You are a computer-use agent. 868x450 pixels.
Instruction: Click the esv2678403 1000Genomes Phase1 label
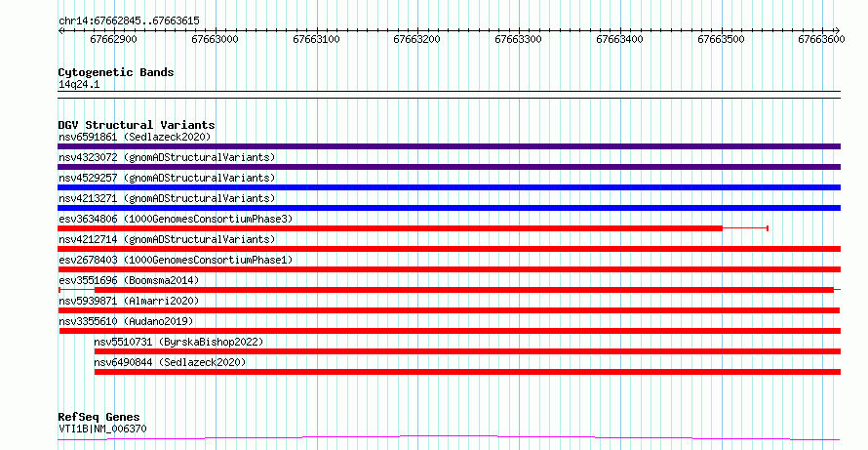[176, 260]
